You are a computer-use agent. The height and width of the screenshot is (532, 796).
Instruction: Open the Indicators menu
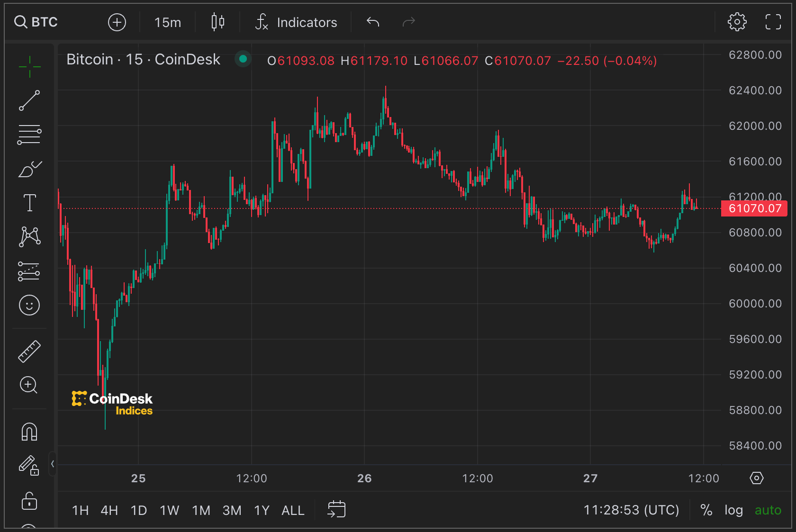point(297,22)
